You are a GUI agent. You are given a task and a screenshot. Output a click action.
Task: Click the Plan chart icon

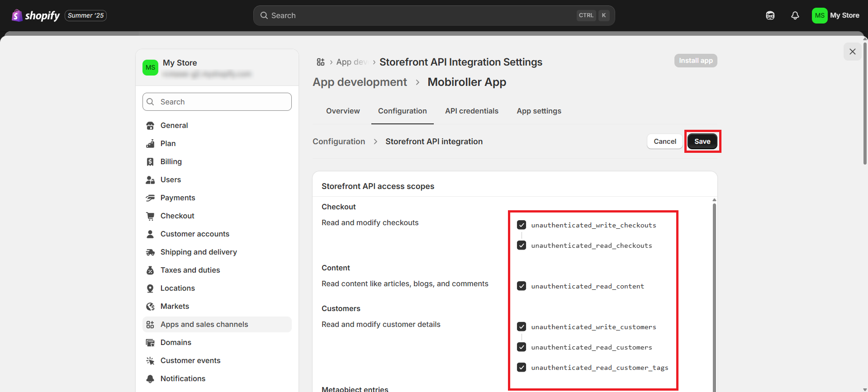pyautogui.click(x=150, y=144)
